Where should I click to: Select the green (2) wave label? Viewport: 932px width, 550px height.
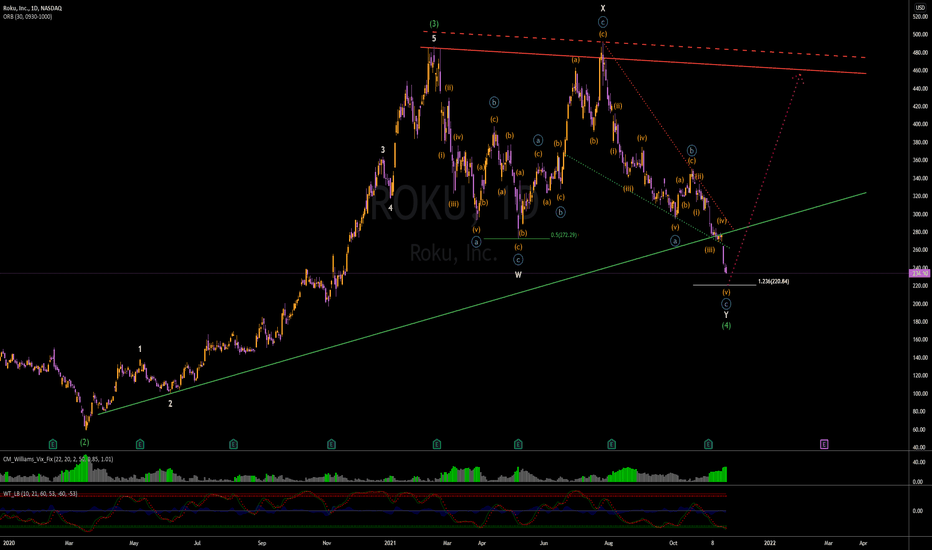point(84,442)
